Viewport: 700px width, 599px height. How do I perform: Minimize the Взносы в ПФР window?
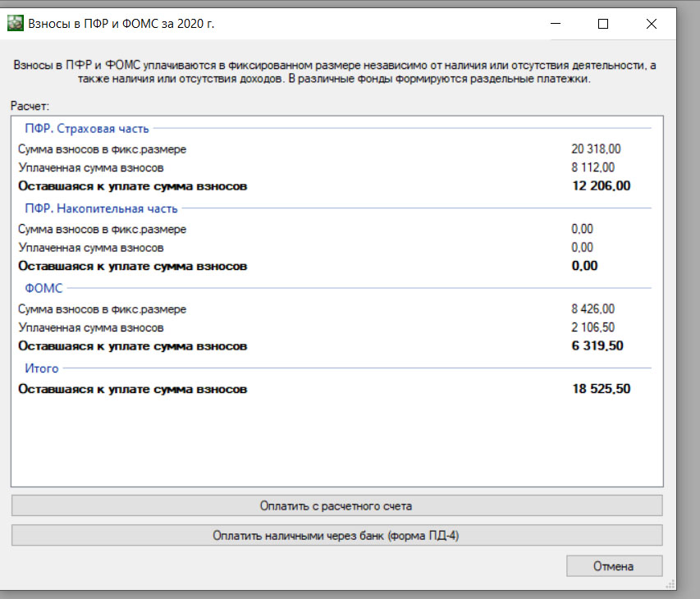[556, 24]
